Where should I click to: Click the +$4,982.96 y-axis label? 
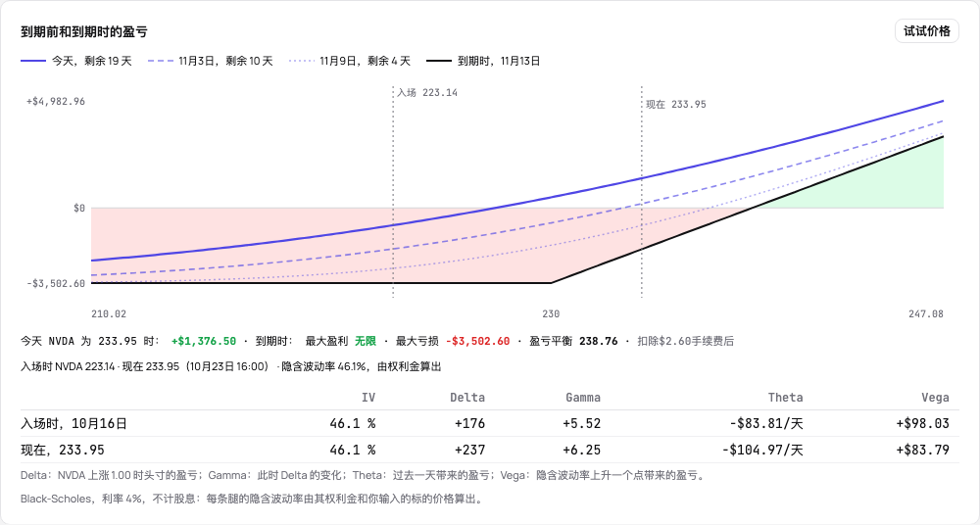(56, 101)
